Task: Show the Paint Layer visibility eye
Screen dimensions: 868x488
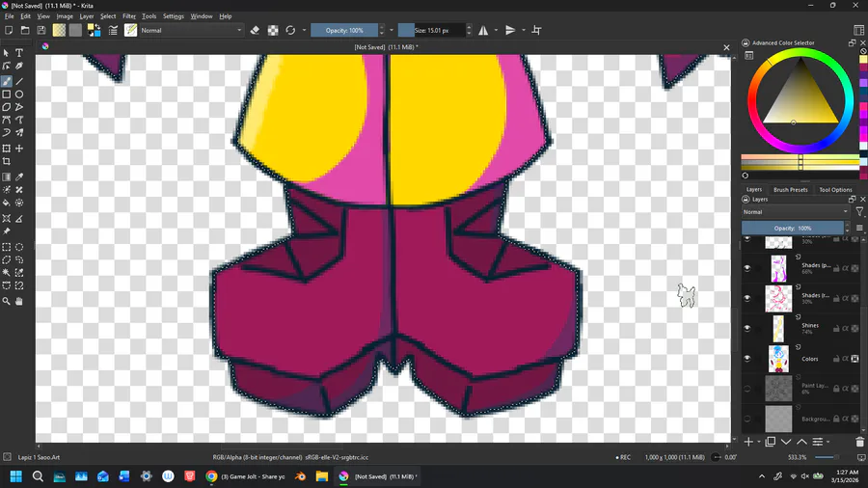Action: click(747, 389)
